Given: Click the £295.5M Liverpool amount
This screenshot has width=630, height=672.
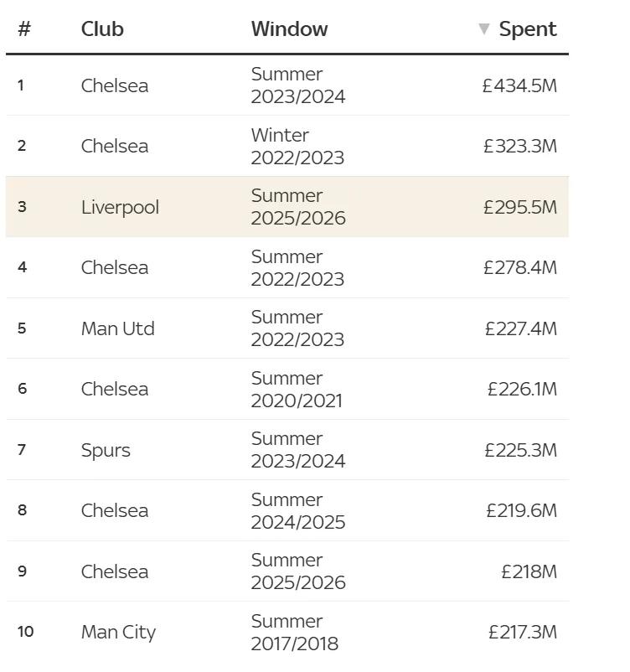Looking at the screenshot, I should pyautogui.click(x=520, y=207).
